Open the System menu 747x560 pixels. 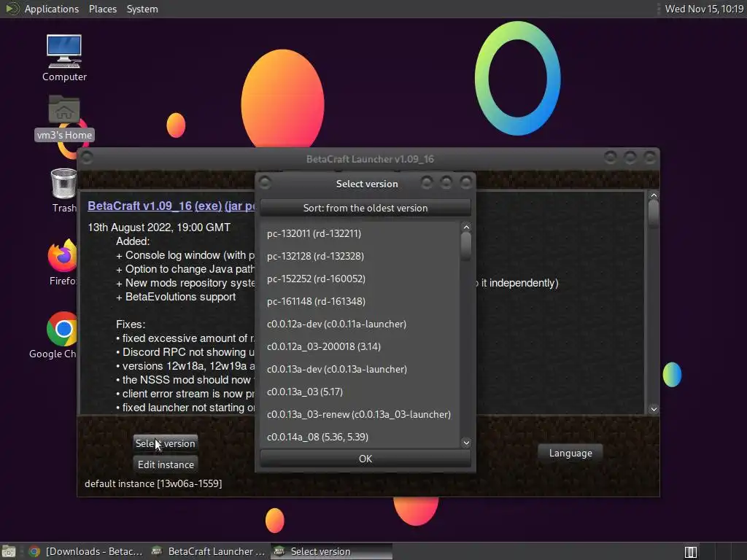click(x=142, y=9)
